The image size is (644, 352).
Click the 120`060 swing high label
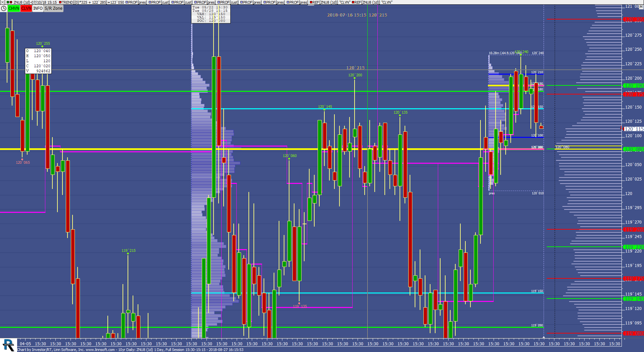290,156
